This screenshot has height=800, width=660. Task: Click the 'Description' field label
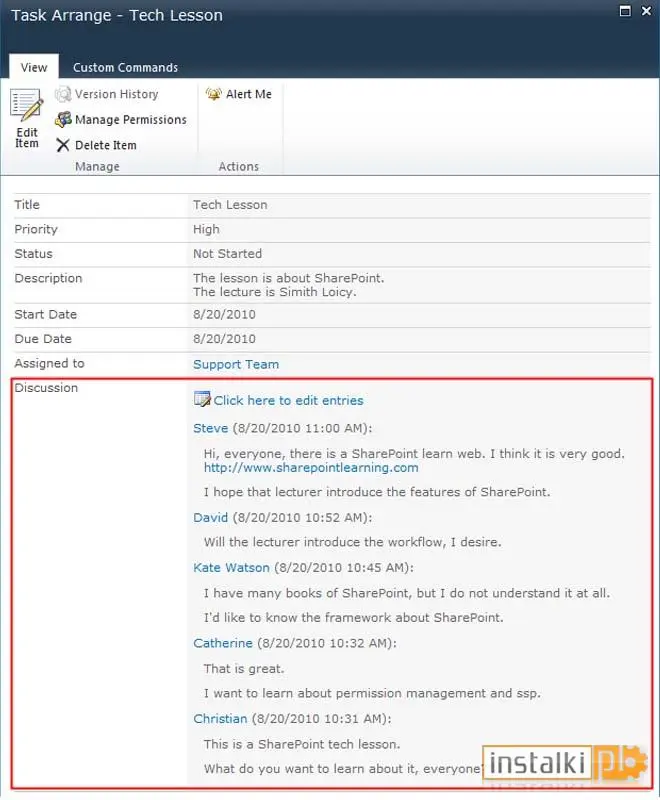click(48, 278)
